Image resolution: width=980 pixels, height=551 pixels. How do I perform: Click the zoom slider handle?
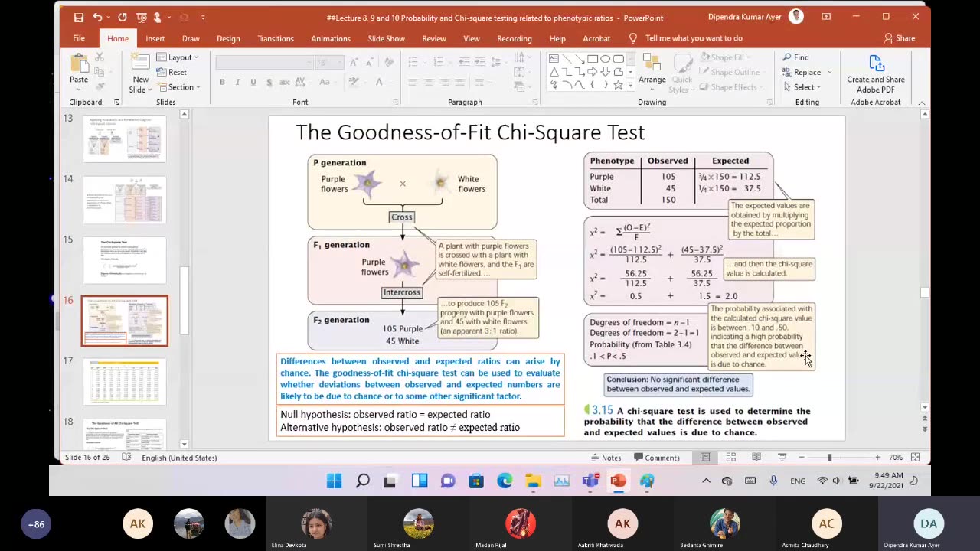(x=829, y=458)
